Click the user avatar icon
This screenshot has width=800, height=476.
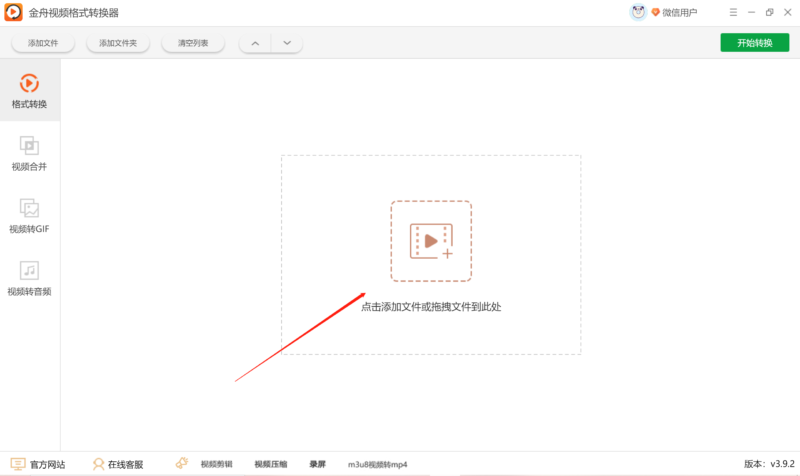pos(638,12)
